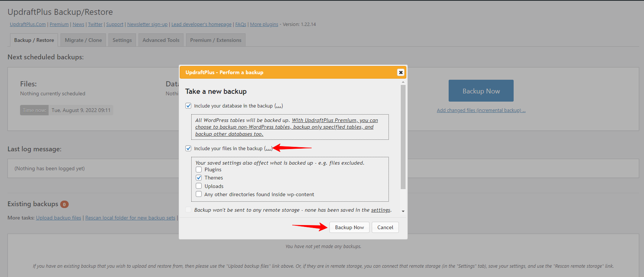The width and height of the screenshot is (644, 277).
Task: Click the Time now label
Action: coord(34,110)
